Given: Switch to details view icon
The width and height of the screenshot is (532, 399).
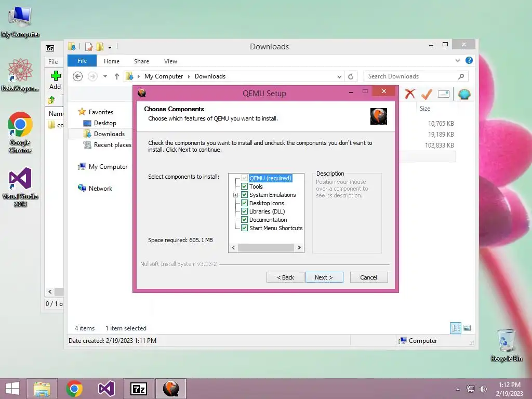Looking at the screenshot, I should tap(456, 328).
